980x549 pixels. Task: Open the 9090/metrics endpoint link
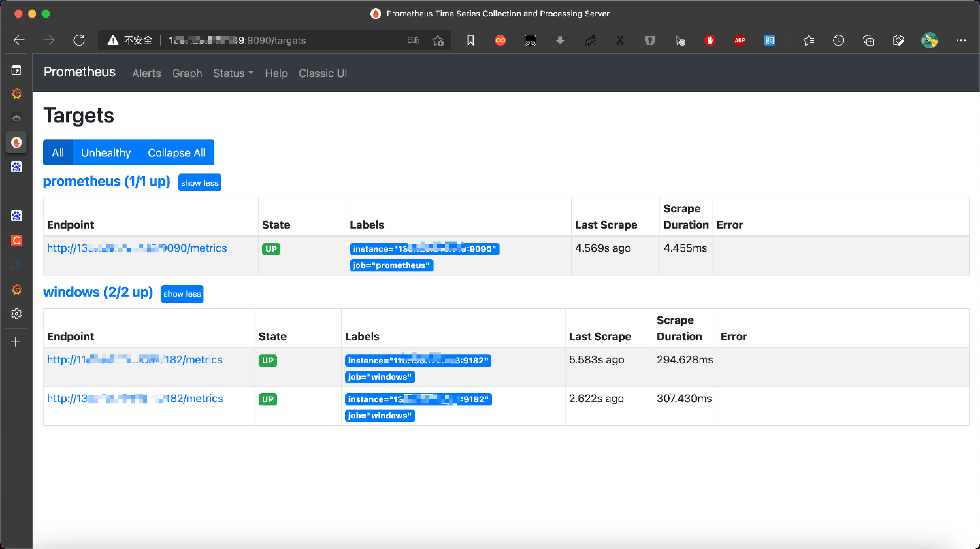coord(137,248)
